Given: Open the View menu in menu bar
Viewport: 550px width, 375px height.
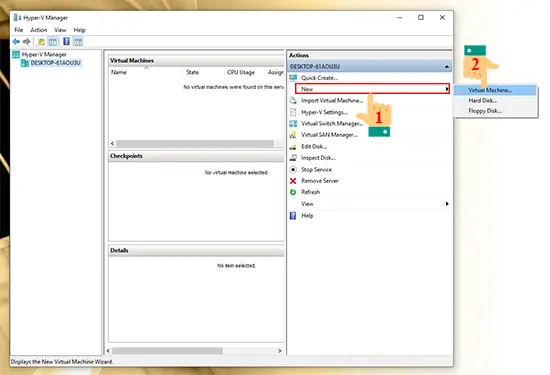Looking at the screenshot, I should (60, 30).
